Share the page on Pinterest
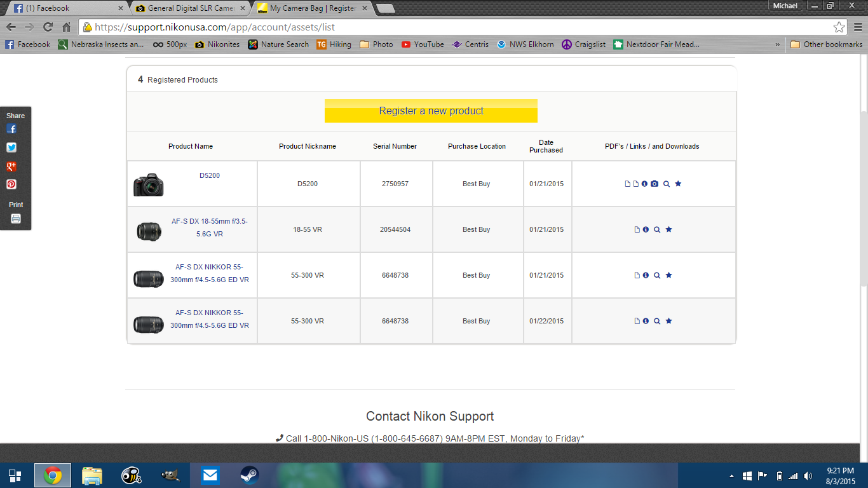Image resolution: width=868 pixels, height=488 pixels. click(x=11, y=184)
